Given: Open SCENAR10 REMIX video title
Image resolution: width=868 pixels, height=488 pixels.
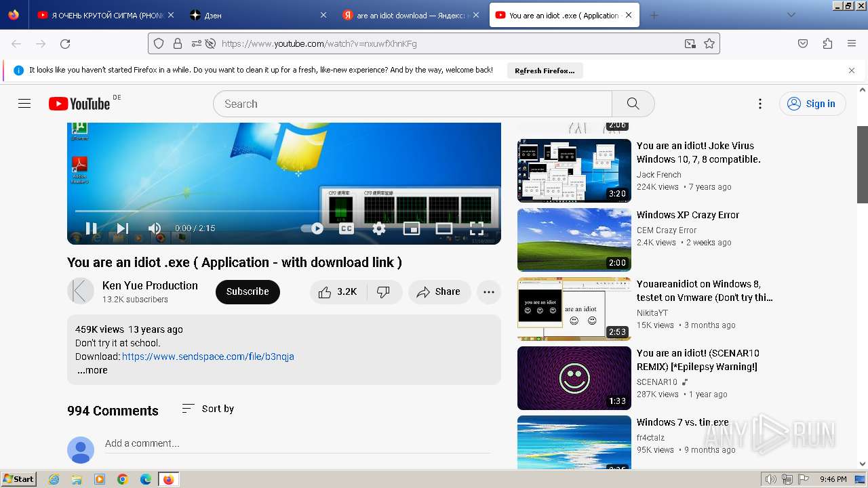Looking at the screenshot, I should 698,360.
